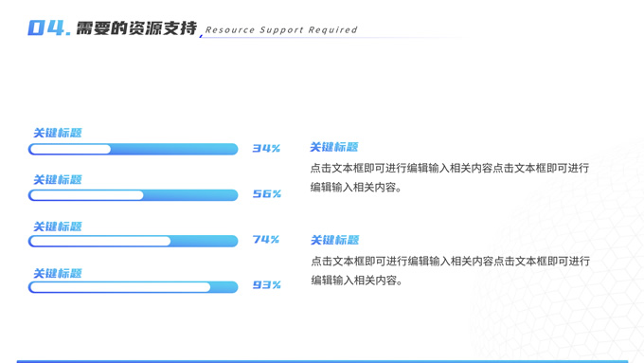Select the 74% progress bar
Screen dimensions: 644x363
click(134, 241)
